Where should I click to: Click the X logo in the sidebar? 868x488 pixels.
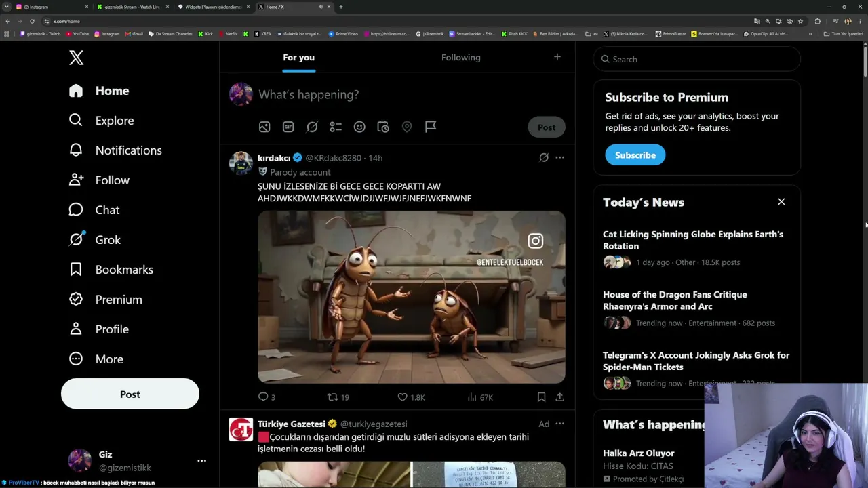coord(76,58)
